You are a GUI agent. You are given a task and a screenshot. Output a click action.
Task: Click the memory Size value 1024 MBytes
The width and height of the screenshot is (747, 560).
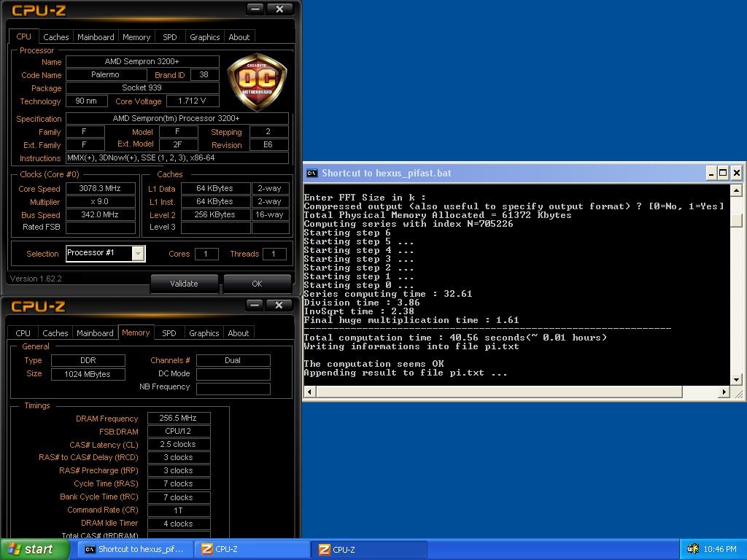coord(88,374)
